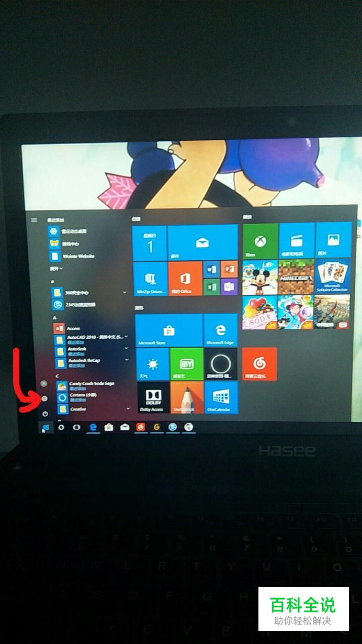
Task: Open the small OneNote tile
Action: tap(229, 287)
